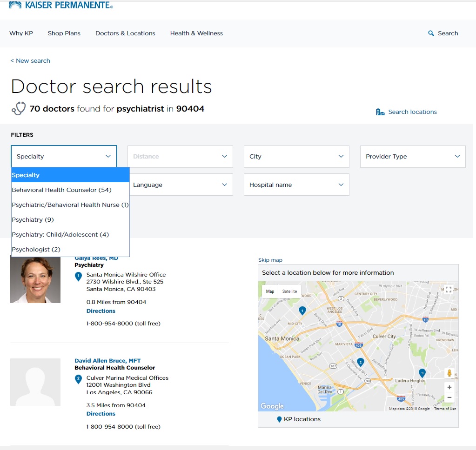Select Psychiatry (9) option
Screen dimensions: 476x450
pyautogui.click(x=70, y=219)
